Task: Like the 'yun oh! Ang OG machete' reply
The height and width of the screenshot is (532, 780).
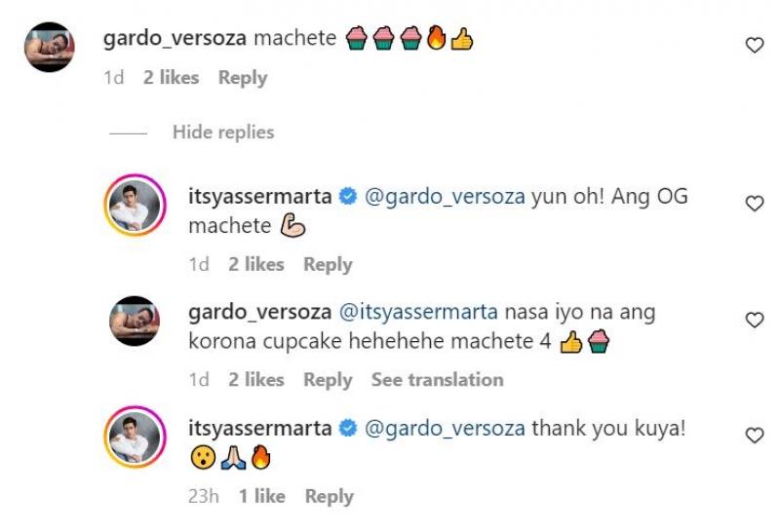Action: coord(754,204)
